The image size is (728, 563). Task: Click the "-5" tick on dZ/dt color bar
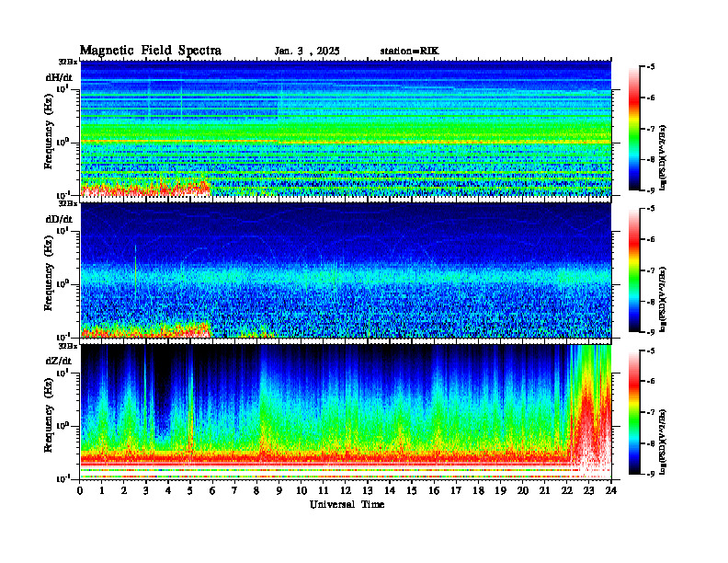pos(651,350)
